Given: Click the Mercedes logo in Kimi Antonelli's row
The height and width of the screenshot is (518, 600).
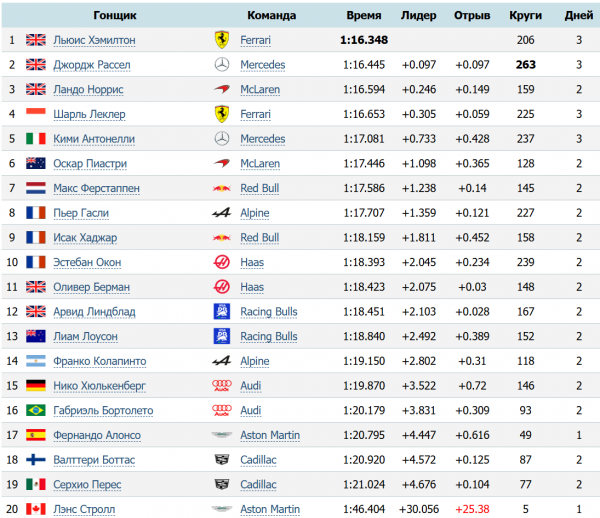Looking at the screenshot, I should [x=222, y=139].
